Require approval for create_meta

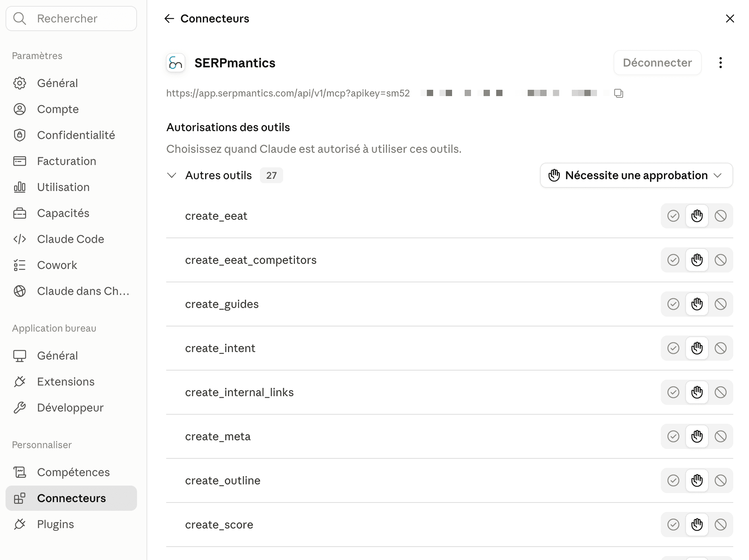pyautogui.click(x=697, y=436)
